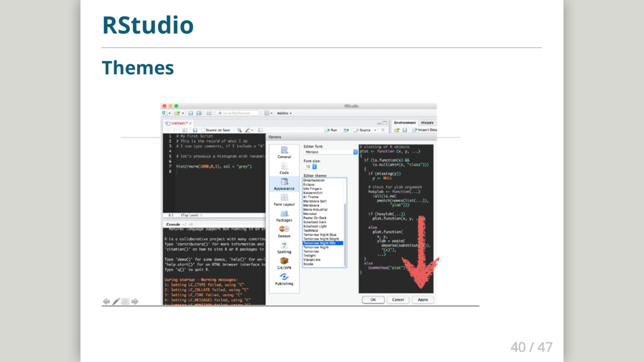Expand the Source button dropdown arrow

point(375,130)
